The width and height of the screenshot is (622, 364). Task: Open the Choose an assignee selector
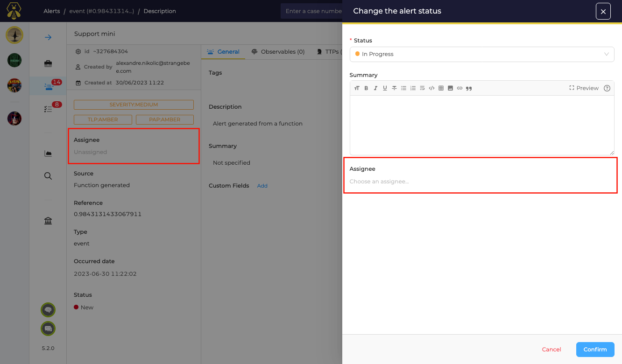click(481, 182)
